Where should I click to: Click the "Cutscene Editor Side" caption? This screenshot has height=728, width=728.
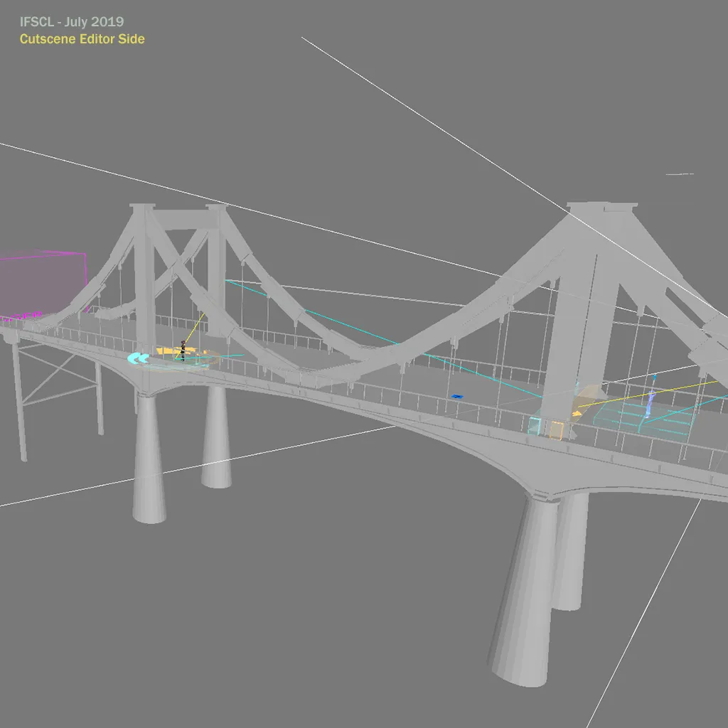pos(82,39)
